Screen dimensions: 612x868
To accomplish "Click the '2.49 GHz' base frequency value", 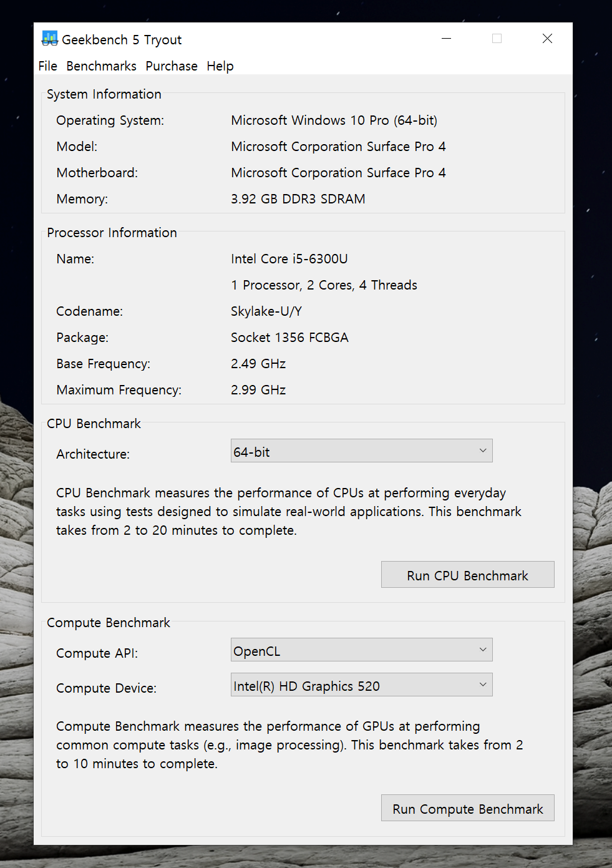I will 258,364.
